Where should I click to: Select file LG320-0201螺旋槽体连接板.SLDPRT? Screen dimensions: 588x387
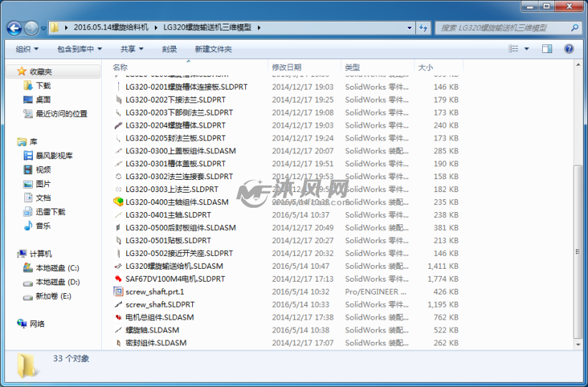[186, 87]
